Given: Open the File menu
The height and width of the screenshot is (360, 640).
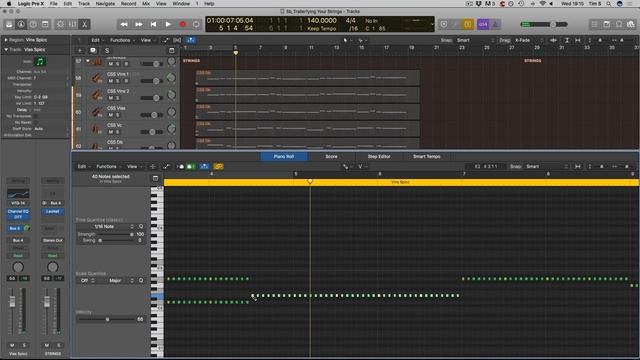Looking at the screenshot, I should click(53, 4).
